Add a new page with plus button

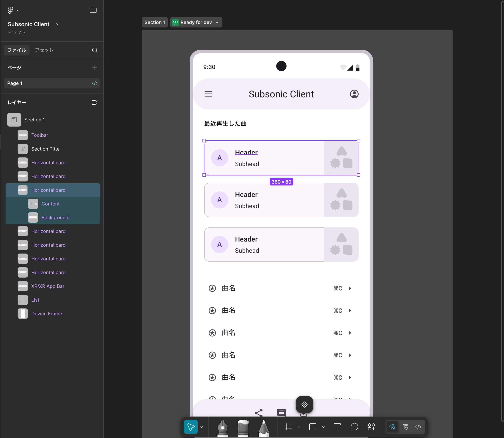point(95,68)
